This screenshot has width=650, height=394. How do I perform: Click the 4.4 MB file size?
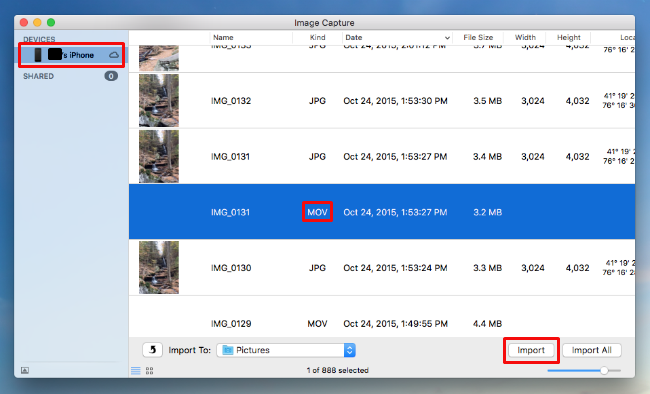[488, 323]
